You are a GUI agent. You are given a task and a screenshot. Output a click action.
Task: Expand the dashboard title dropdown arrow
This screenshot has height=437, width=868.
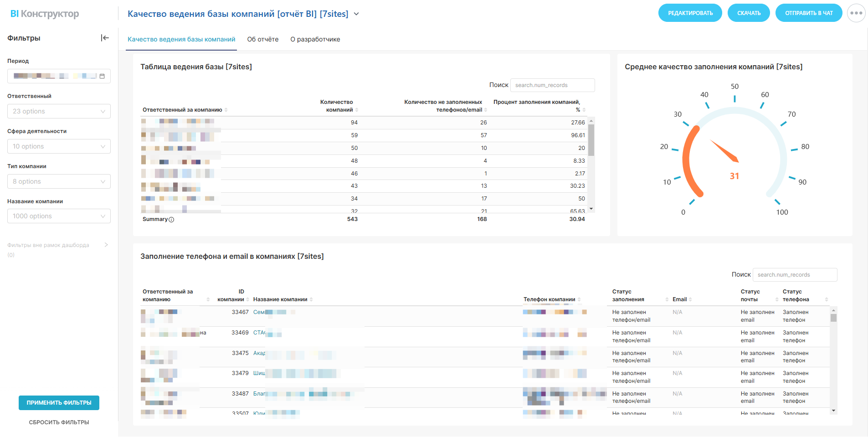click(x=356, y=14)
